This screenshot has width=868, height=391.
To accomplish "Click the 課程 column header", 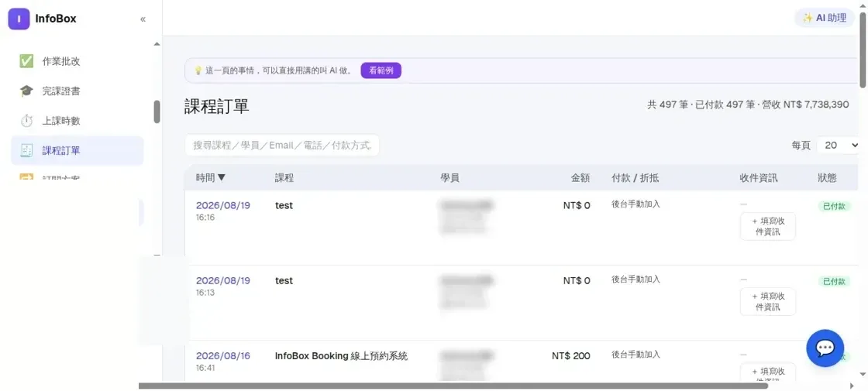I will tap(284, 178).
